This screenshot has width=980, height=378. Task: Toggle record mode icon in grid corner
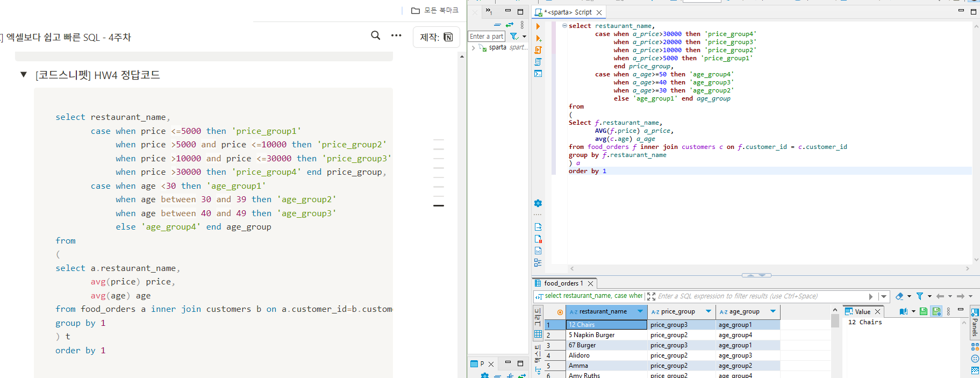click(x=560, y=312)
